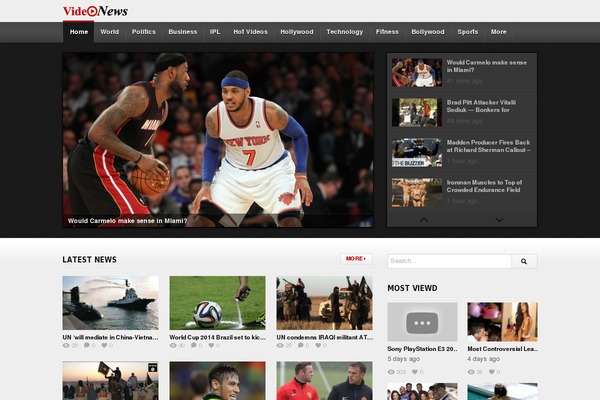Move the headline list down with the down chevron
The height and width of the screenshot is (400, 600).
tap(499, 220)
